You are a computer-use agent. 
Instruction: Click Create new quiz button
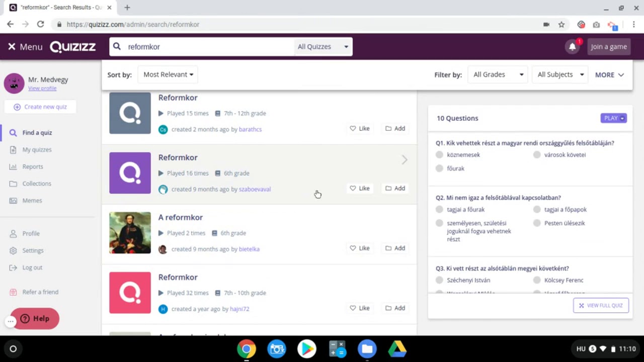click(40, 107)
